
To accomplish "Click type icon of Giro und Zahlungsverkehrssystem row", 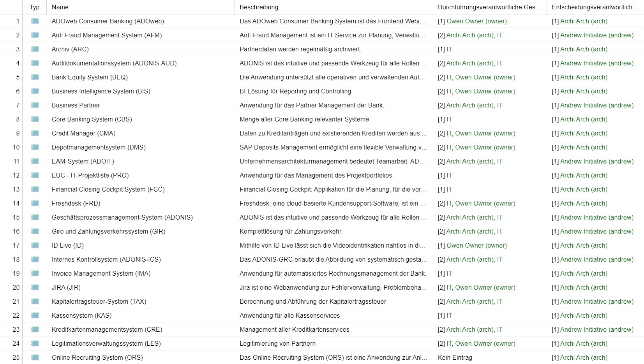I will point(35,231).
